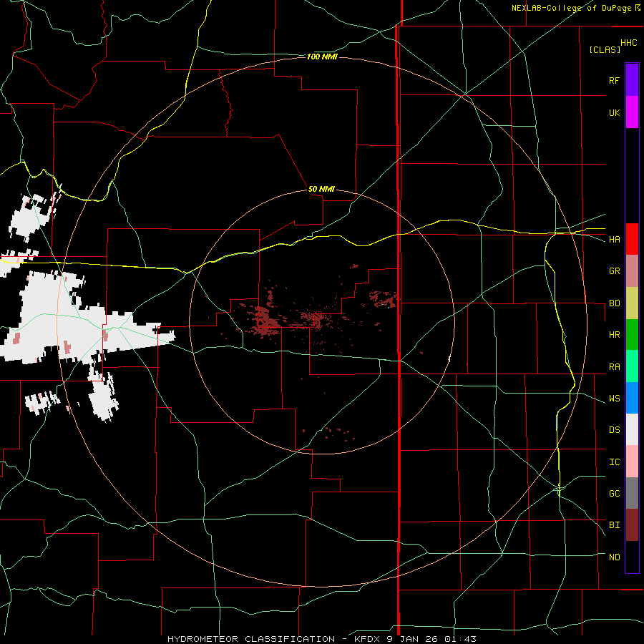This screenshot has width=644, height=644.
Task: Click the BD legend label
Action: pyautogui.click(x=614, y=303)
